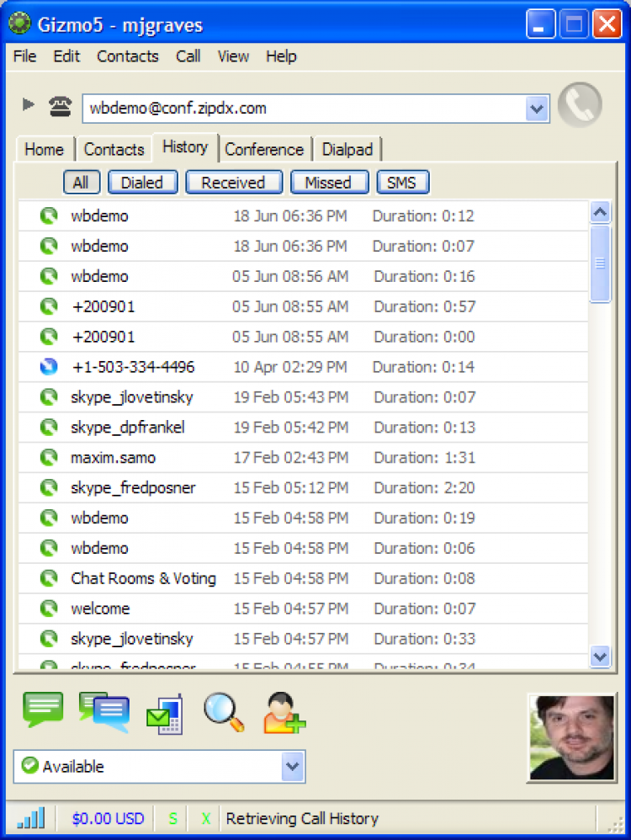Click blue call icon for +1-503-334-4496
Screen dimensions: 631x840
(x=49, y=367)
